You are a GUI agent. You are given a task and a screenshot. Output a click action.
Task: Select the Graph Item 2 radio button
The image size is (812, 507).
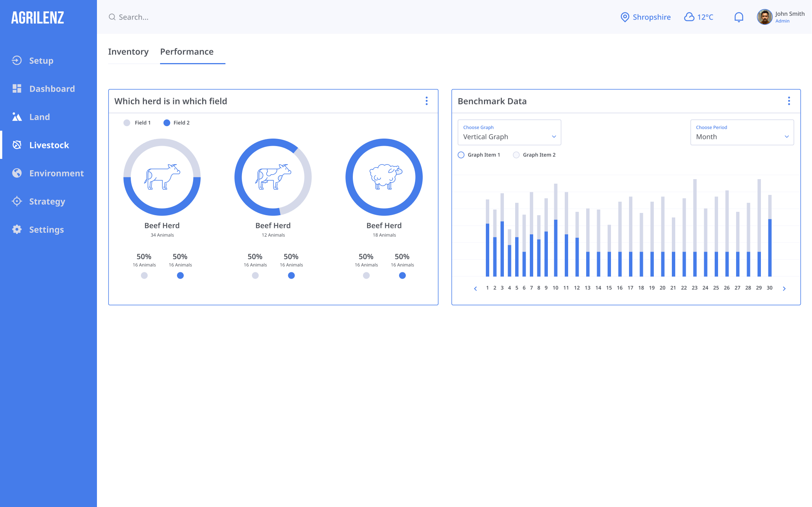pos(516,155)
